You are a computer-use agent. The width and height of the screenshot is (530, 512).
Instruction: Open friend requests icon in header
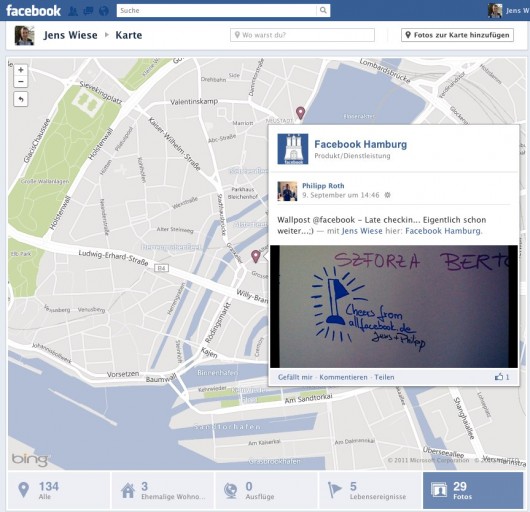pos(73,11)
